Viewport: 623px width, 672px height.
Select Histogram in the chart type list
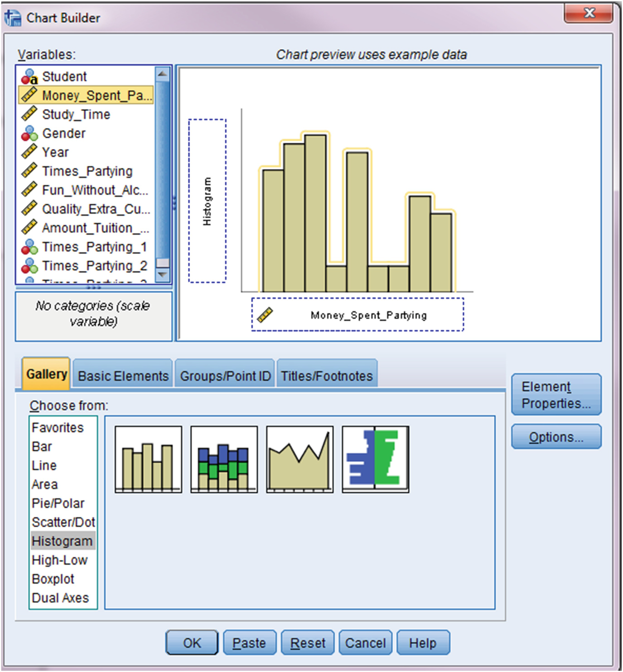(x=63, y=541)
